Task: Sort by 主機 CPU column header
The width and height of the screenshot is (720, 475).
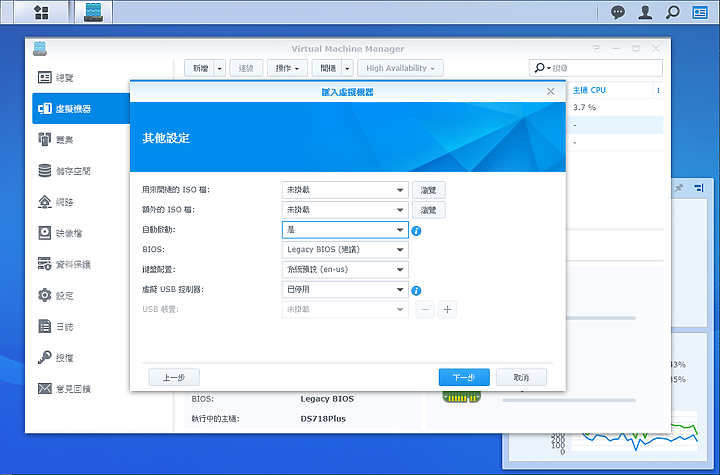Action: click(x=589, y=90)
